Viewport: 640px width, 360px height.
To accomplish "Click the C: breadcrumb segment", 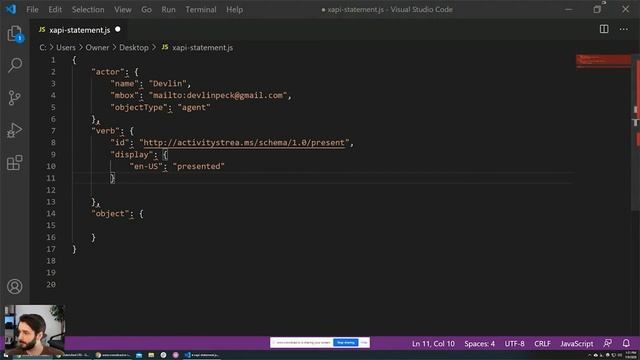I will click(x=43, y=47).
